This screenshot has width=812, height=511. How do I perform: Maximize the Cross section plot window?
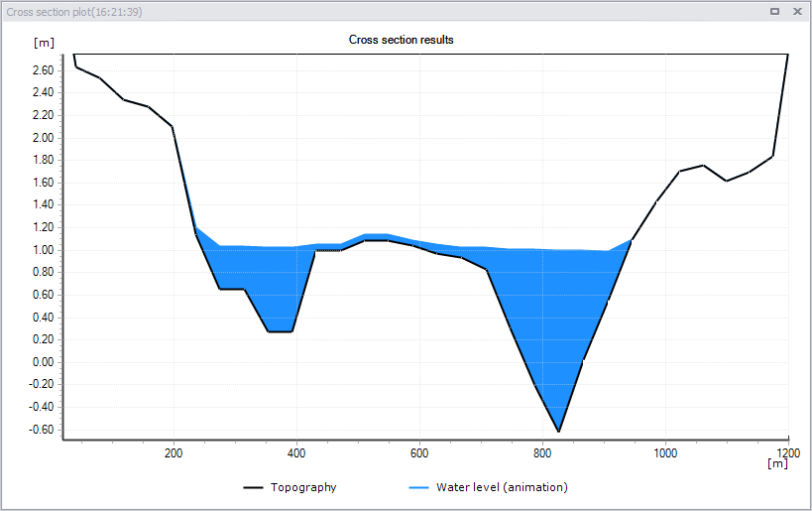(774, 11)
